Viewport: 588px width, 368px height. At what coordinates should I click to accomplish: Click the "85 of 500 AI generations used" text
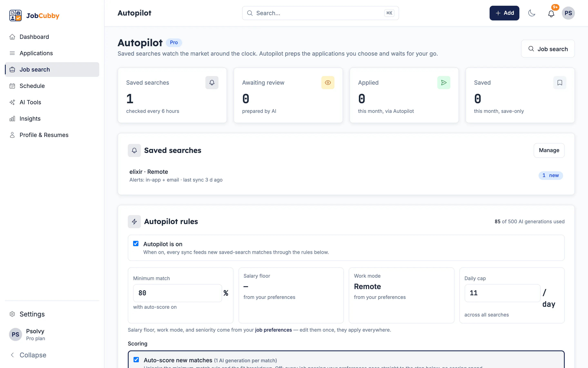coord(529,221)
